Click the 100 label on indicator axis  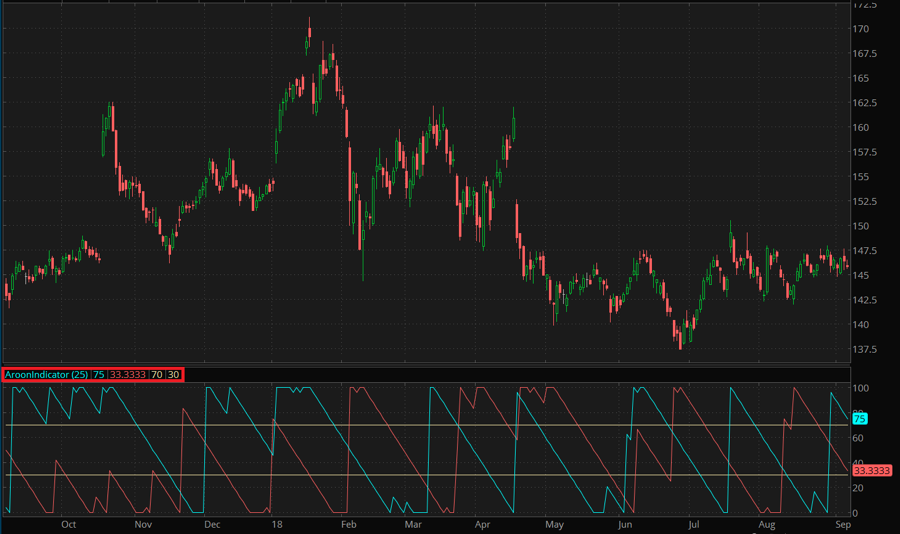tap(861, 387)
